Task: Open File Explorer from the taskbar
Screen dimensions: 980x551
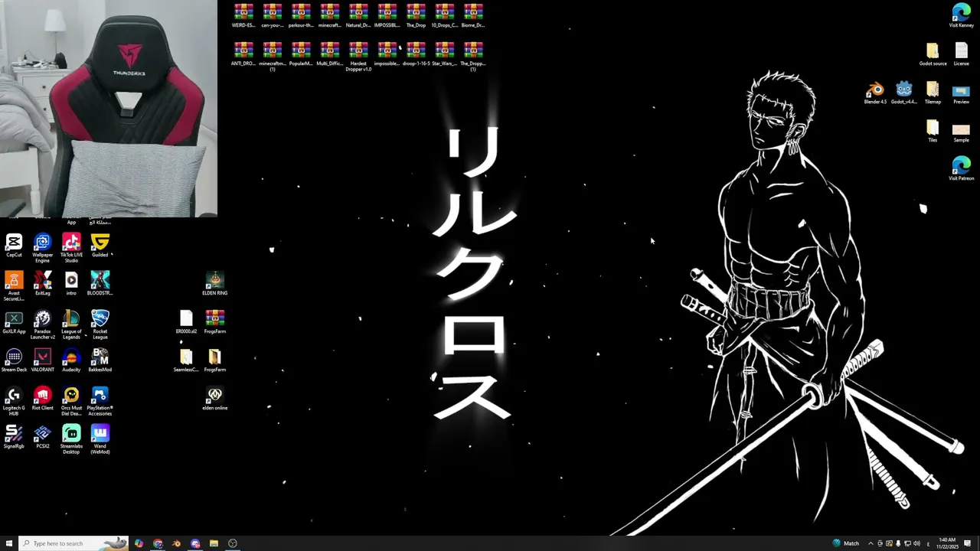Action: [214, 543]
